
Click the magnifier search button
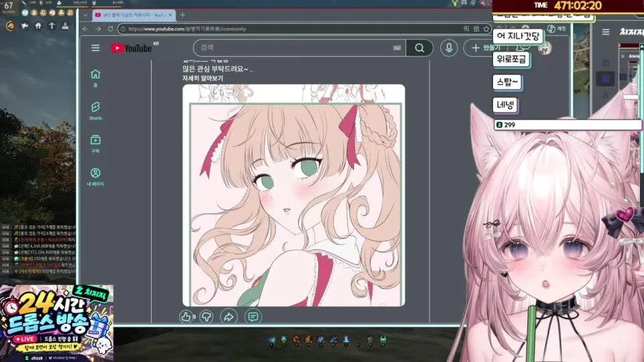(419, 48)
